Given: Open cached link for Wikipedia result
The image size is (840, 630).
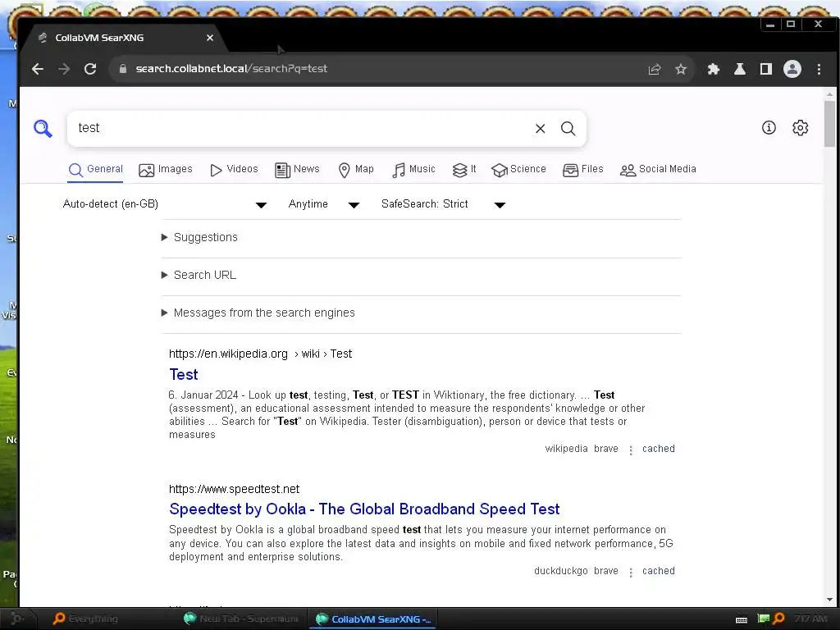Looking at the screenshot, I should click(x=659, y=449).
